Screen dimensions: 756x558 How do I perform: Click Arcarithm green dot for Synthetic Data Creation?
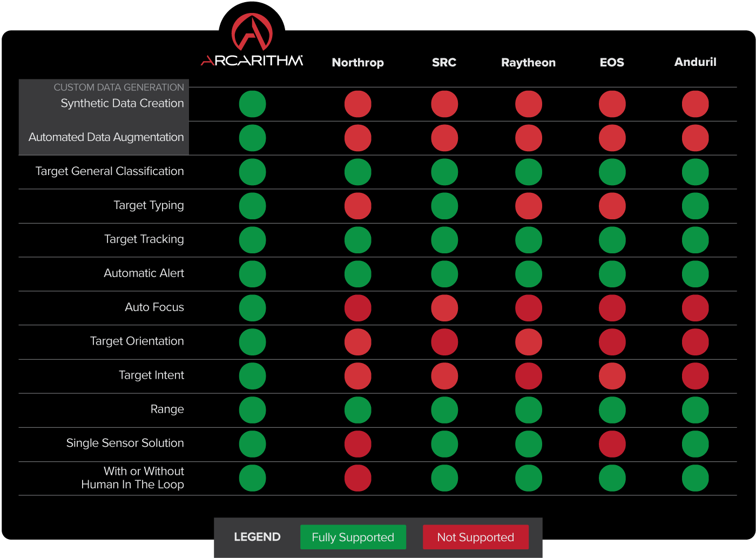(x=253, y=104)
